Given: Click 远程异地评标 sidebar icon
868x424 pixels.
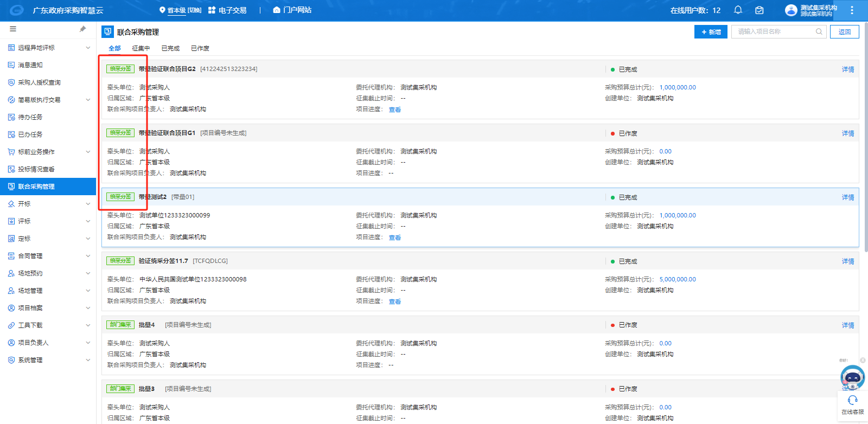Looking at the screenshot, I should point(11,48).
